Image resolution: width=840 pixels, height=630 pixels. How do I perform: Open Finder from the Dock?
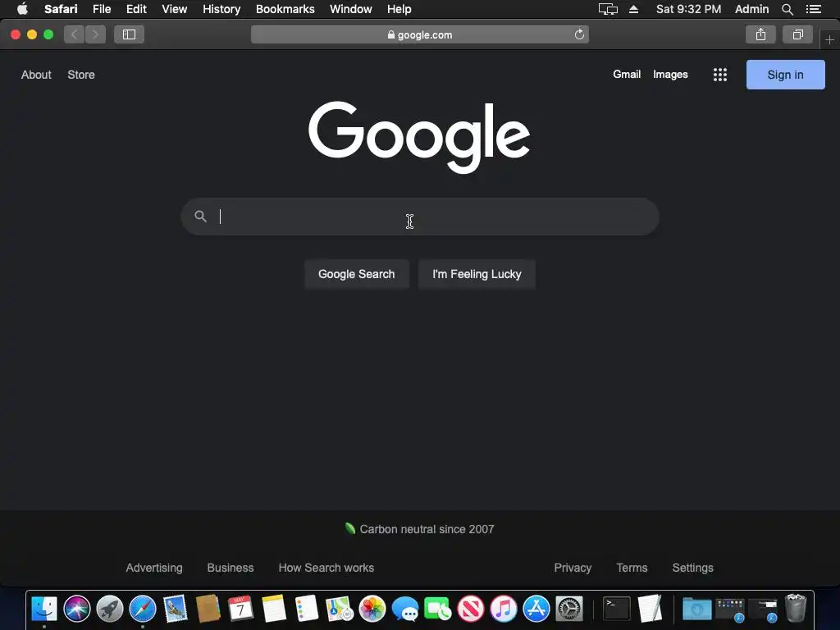coord(44,609)
